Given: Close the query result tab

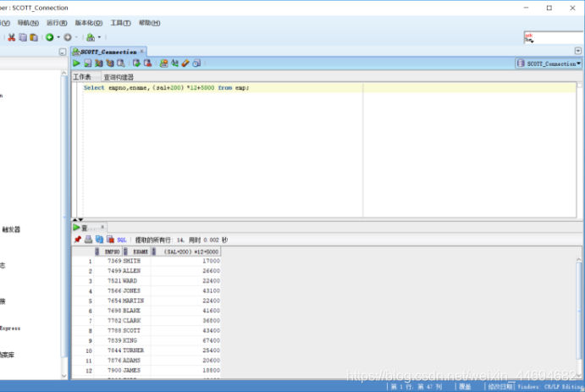Looking at the screenshot, I should [x=102, y=226].
